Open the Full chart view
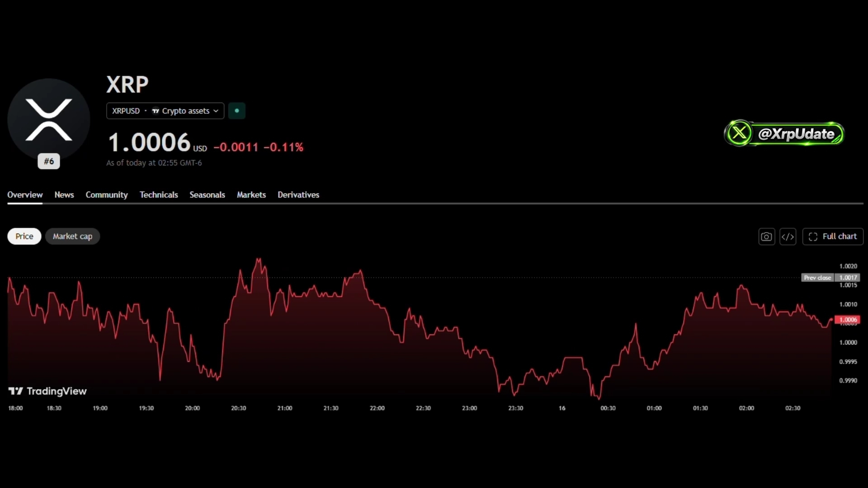This screenshot has height=488, width=868. tap(833, 236)
